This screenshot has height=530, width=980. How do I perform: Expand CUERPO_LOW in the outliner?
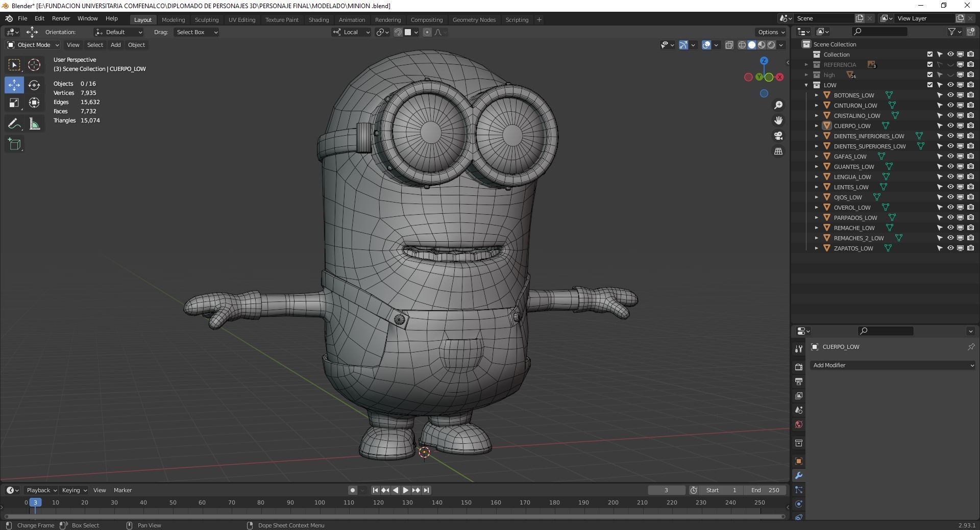point(816,125)
